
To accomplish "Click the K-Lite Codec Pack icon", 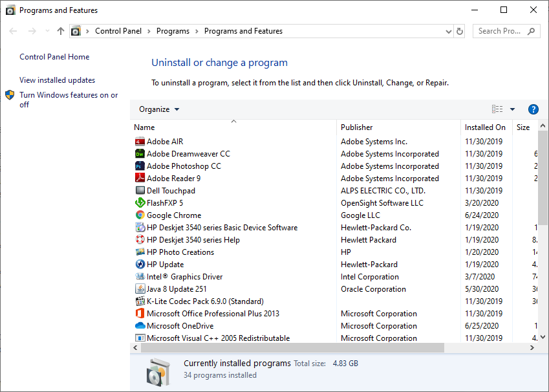I will 140,301.
